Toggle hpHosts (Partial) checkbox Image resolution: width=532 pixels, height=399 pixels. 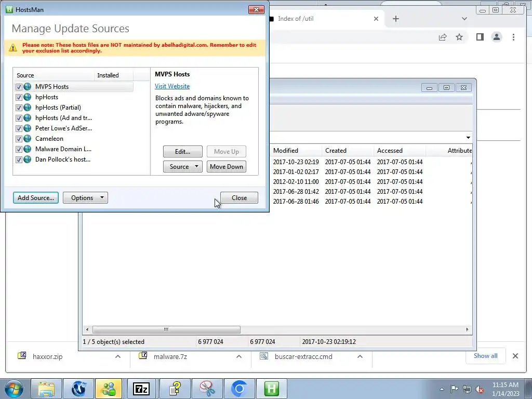coord(19,108)
